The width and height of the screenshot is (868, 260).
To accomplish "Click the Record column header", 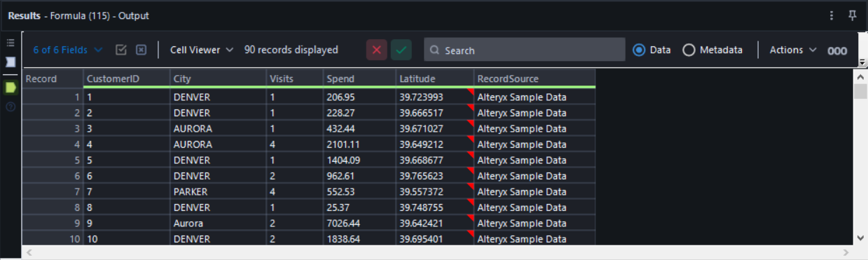I will 53,78.
